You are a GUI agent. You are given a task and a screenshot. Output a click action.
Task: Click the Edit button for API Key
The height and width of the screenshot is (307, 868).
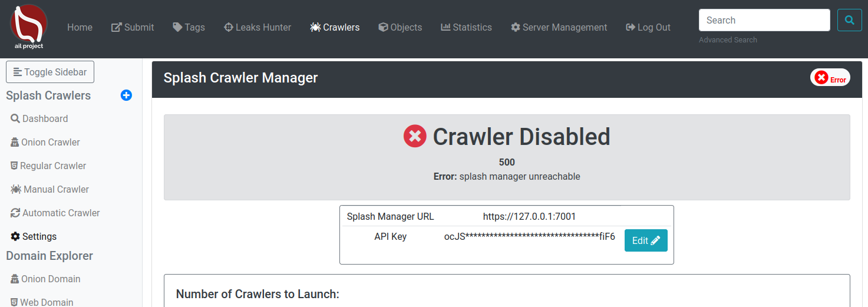pyautogui.click(x=646, y=240)
